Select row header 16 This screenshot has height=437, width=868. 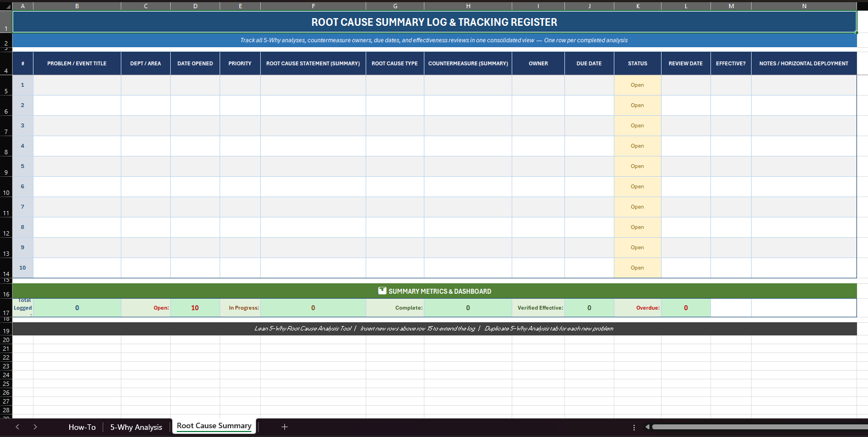coord(6,291)
